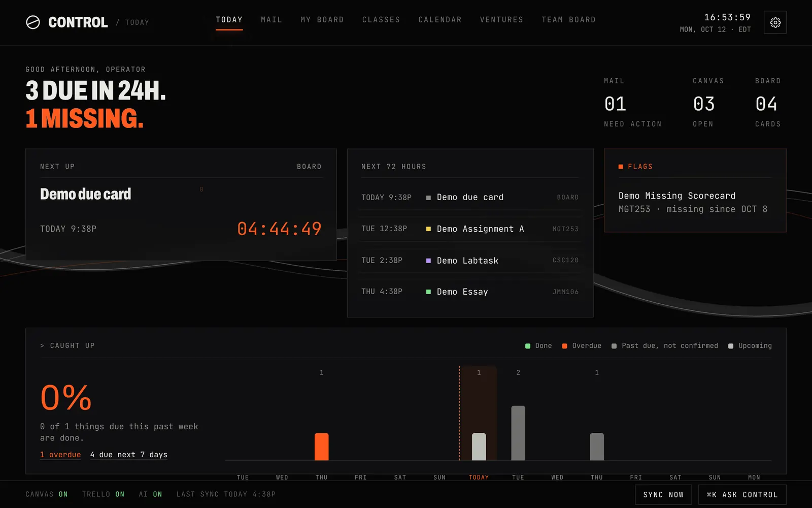Click the Upcoming legend dot
Screen dimensions: 812x508
point(731,346)
